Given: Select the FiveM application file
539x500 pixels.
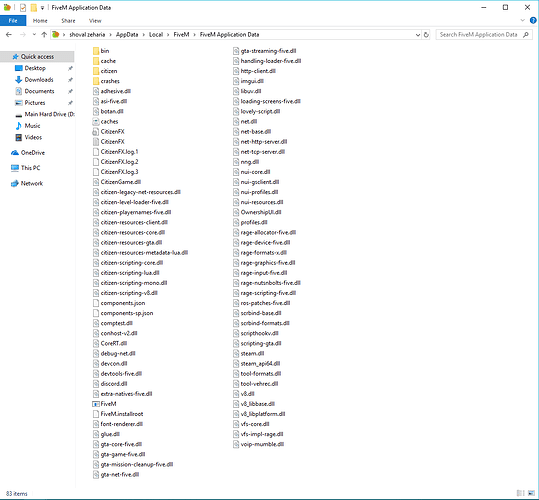Looking at the screenshot, I should tap(104, 404).
